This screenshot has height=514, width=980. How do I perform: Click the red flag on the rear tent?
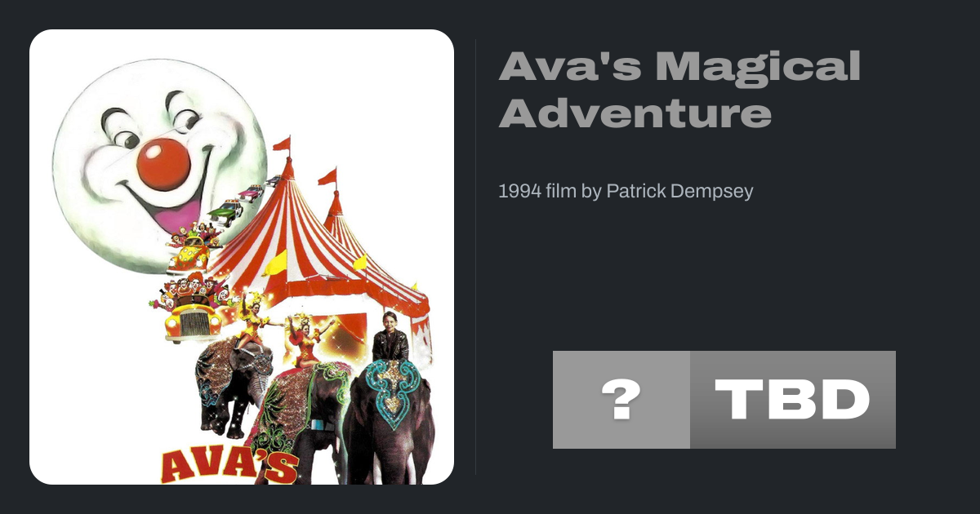(x=327, y=176)
